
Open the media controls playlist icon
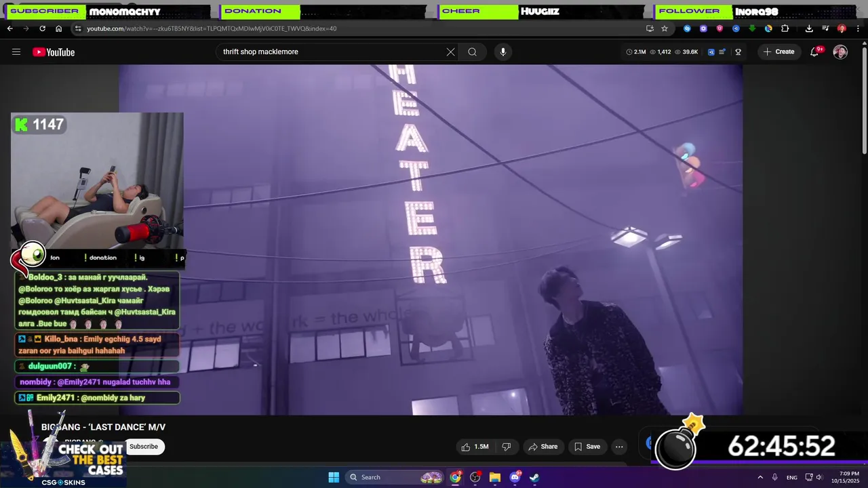[825, 28]
